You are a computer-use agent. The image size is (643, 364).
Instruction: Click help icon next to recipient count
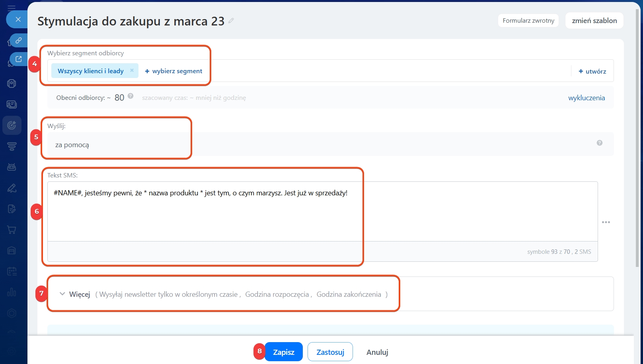coord(131,96)
